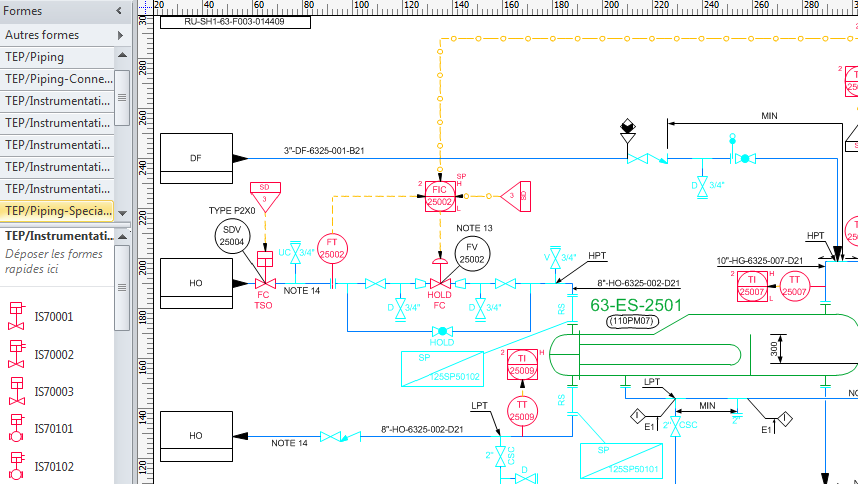Collapse the Formes shapes panel

pos(119,11)
